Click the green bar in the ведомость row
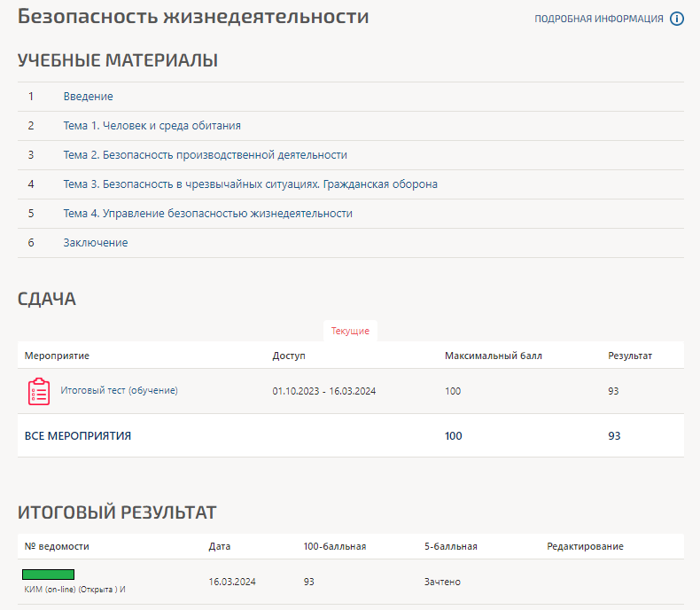 tap(49, 575)
